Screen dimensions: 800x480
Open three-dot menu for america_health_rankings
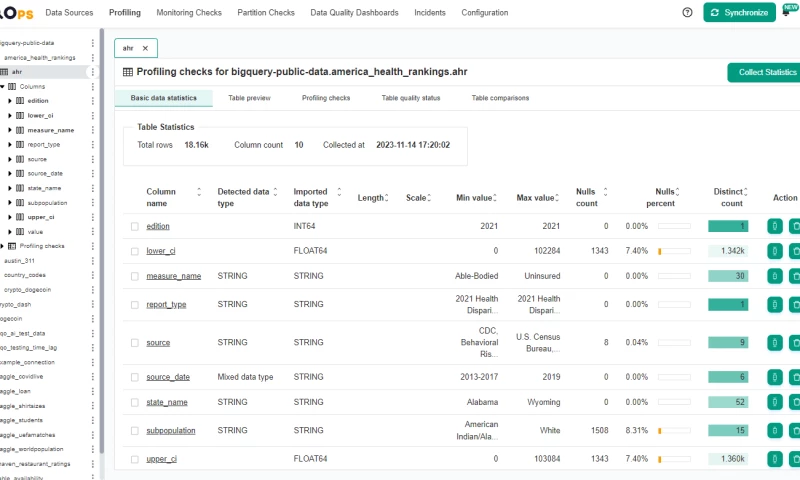[92, 58]
